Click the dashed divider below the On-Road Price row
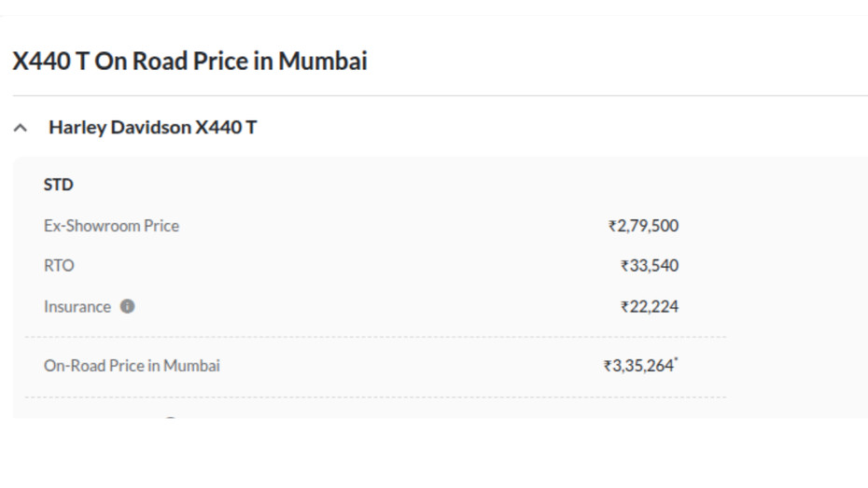This screenshot has height=488, width=868. 373,397
